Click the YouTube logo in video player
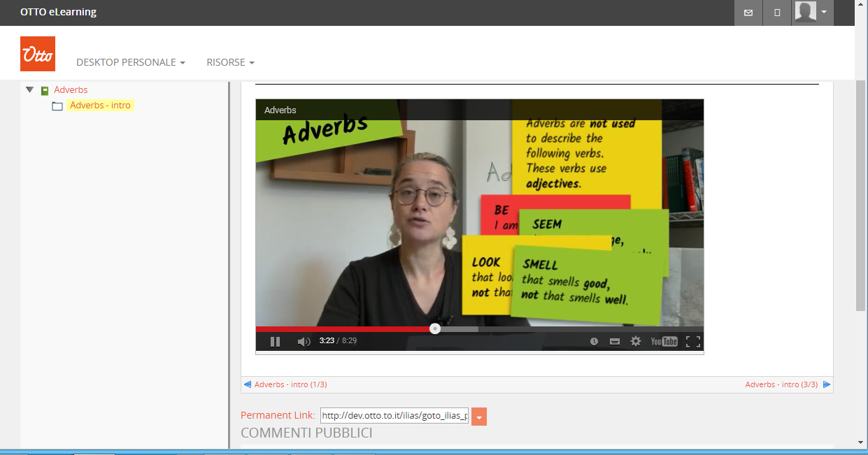The height and width of the screenshot is (455, 868). click(x=664, y=342)
